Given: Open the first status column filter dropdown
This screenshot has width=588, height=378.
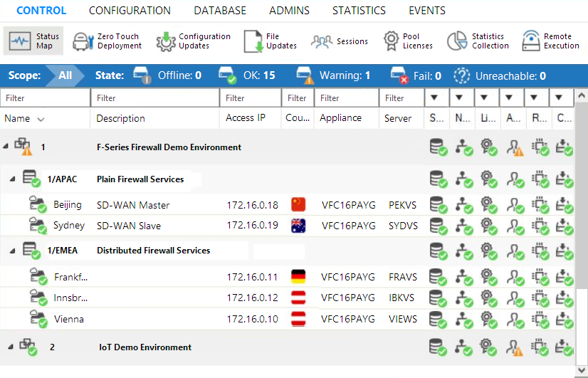Looking at the screenshot, I should (x=434, y=98).
